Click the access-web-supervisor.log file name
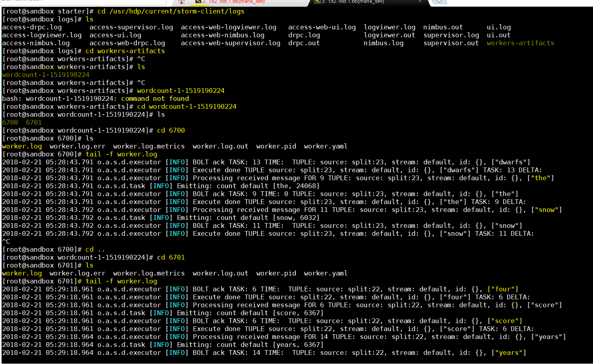This screenshot has height=364, width=593. coord(231,43)
